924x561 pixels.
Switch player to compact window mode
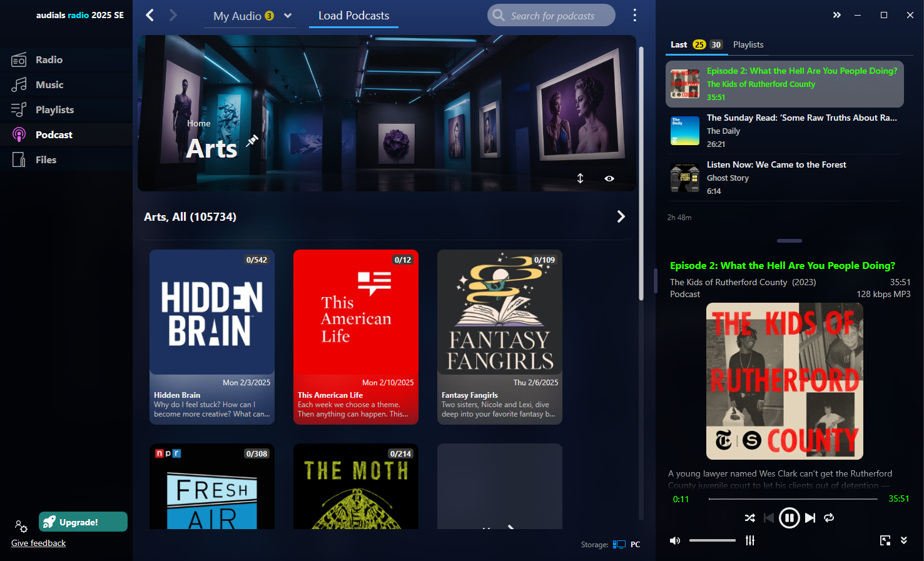click(885, 540)
